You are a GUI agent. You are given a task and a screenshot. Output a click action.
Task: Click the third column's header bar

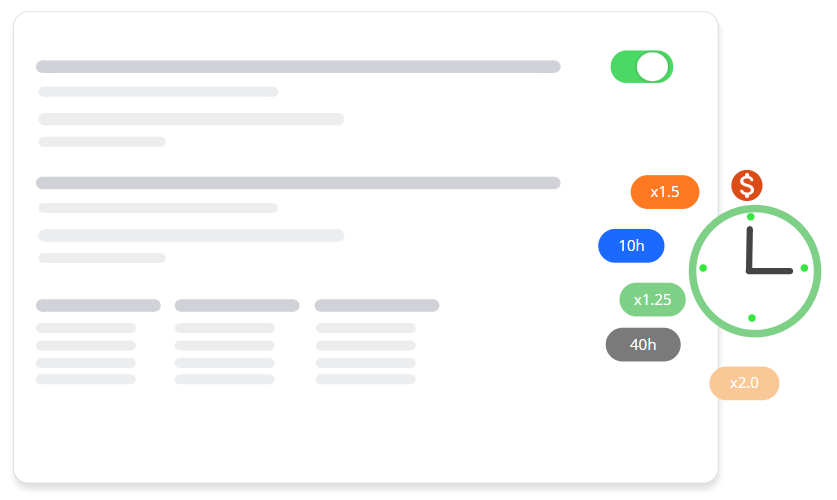coord(377,305)
